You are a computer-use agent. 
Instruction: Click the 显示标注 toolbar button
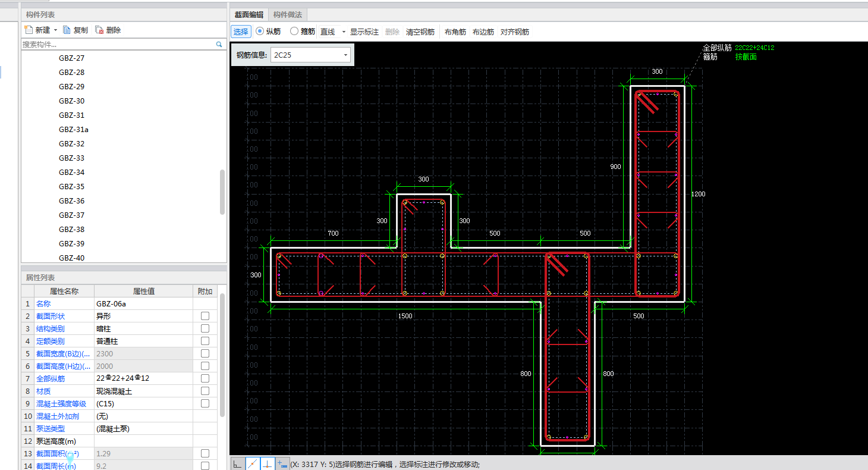pos(364,32)
